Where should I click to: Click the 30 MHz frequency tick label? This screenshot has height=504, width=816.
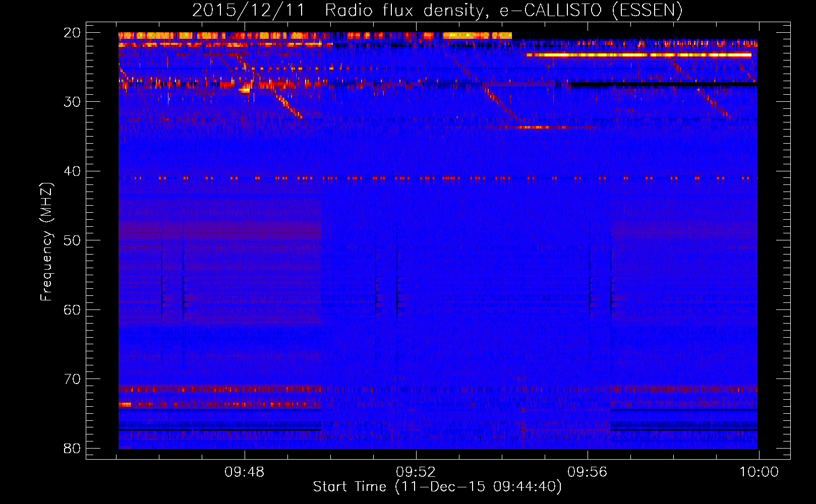(x=72, y=102)
